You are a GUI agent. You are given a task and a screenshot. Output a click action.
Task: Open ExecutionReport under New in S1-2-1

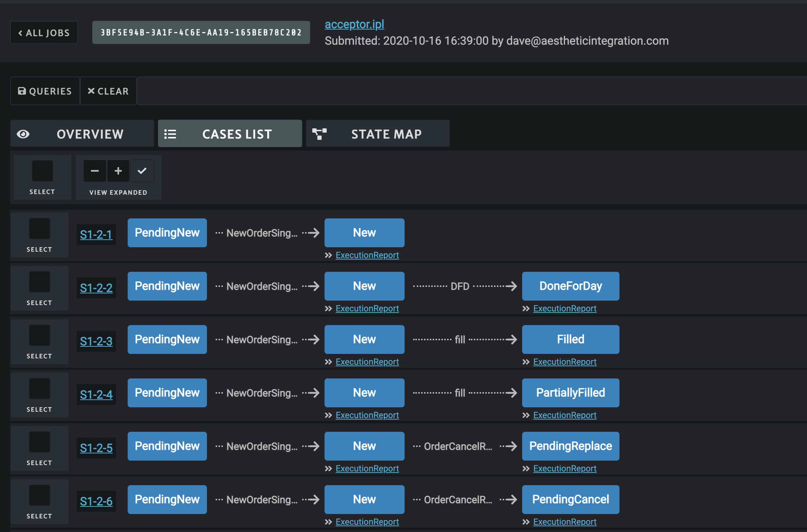coord(367,255)
